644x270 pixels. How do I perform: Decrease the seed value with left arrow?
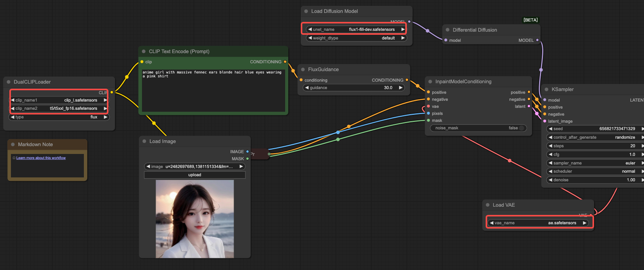point(550,129)
